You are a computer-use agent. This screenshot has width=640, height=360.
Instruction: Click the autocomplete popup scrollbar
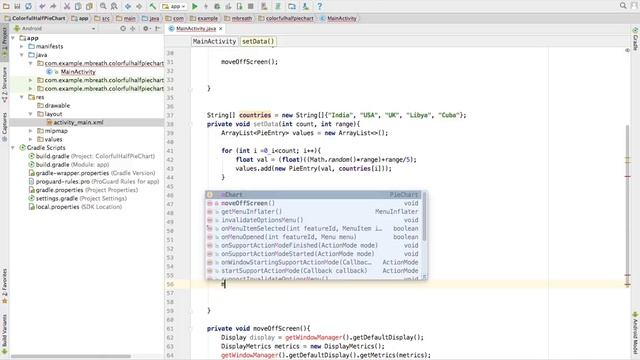424,216
